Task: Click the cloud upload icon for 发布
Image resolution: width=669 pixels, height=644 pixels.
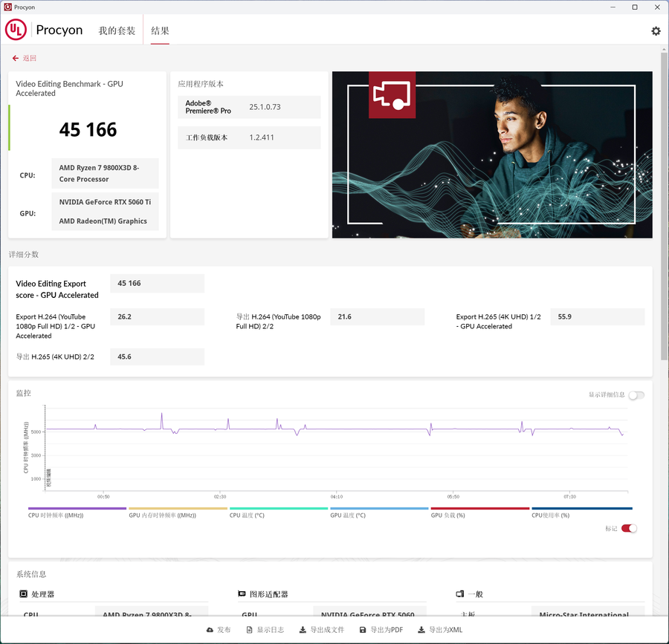Action: (210, 630)
